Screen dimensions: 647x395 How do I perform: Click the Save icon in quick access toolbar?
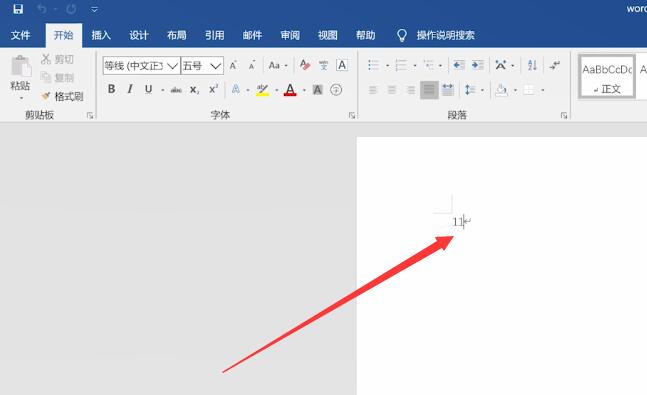pyautogui.click(x=18, y=9)
